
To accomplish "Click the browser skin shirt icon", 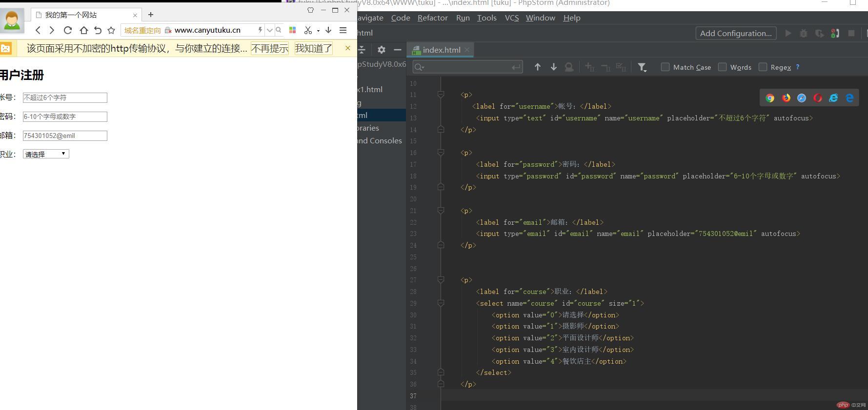I will (310, 10).
